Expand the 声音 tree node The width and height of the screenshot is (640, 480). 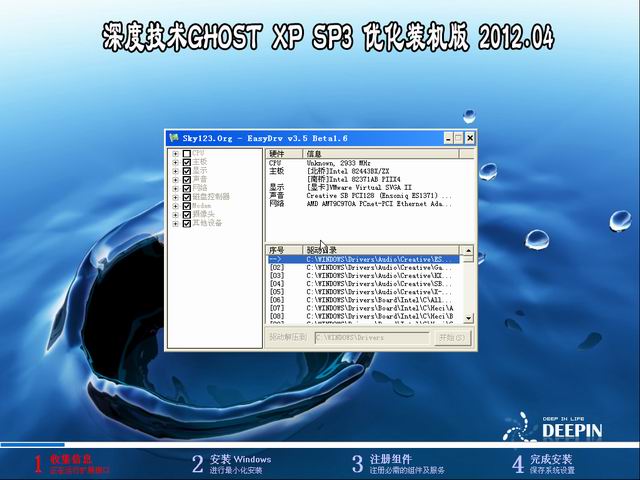pos(175,180)
